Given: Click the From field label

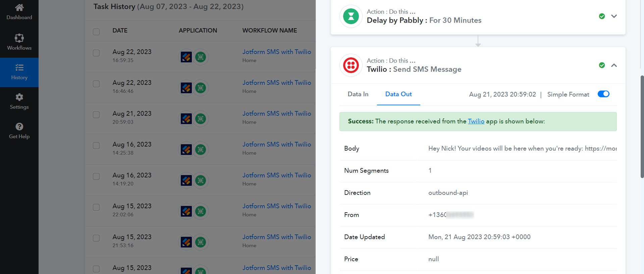Looking at the screenshot, I should pos(352,215).
